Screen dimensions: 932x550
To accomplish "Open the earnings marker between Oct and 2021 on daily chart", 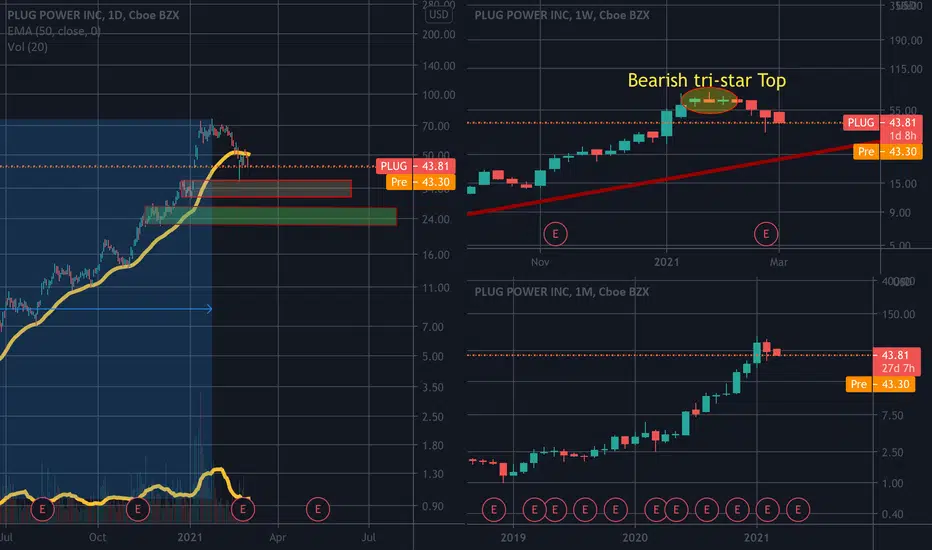I will pyautogui.click(x=138, y=510).
